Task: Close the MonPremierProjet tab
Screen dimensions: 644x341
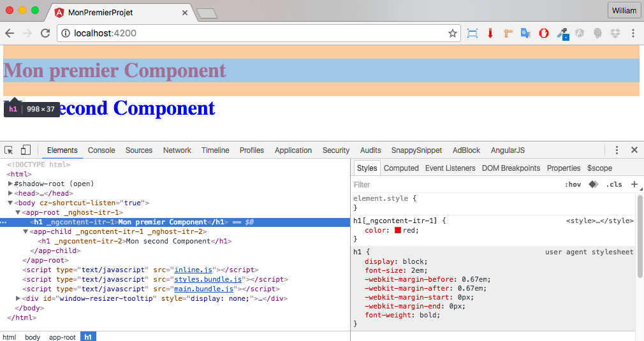Action: pyautogui.click(x=185, y=13)
